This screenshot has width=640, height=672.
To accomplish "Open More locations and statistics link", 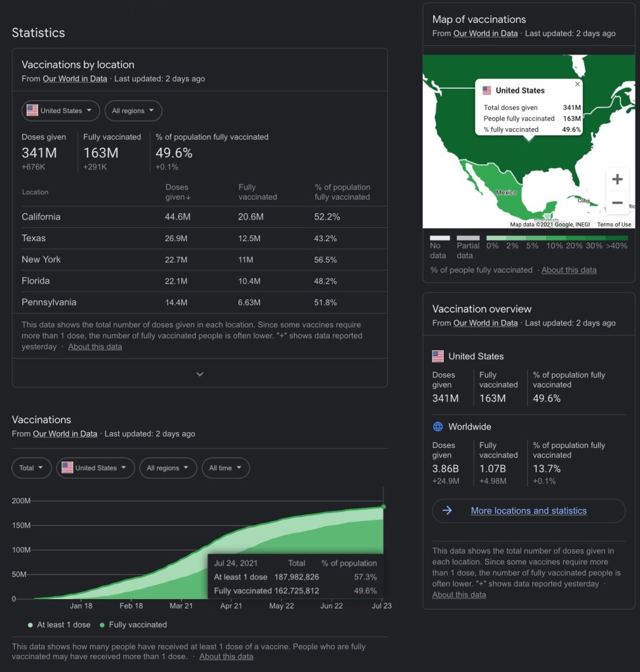I will [x=528, y=510].
